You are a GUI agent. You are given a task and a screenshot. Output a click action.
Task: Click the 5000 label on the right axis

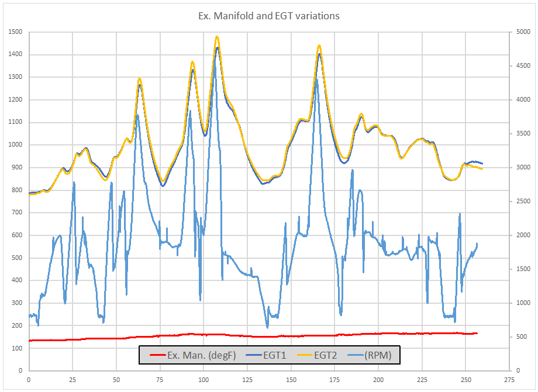(519, 32)
